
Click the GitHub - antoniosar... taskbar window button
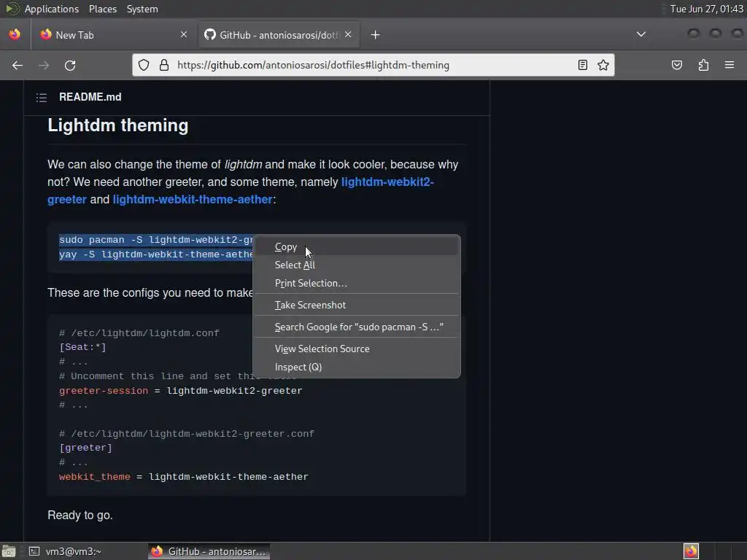click(x=209, y=551)
